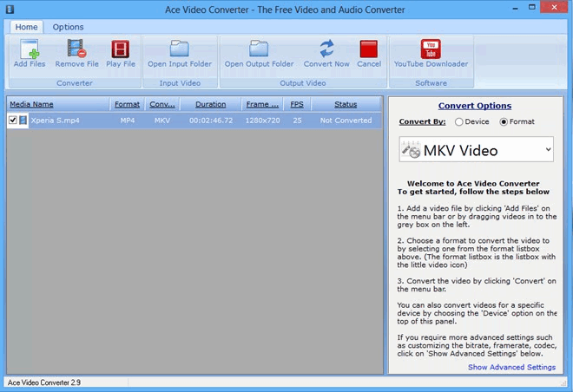
Task: Click the FPS value 25
Action: point(297,121)
